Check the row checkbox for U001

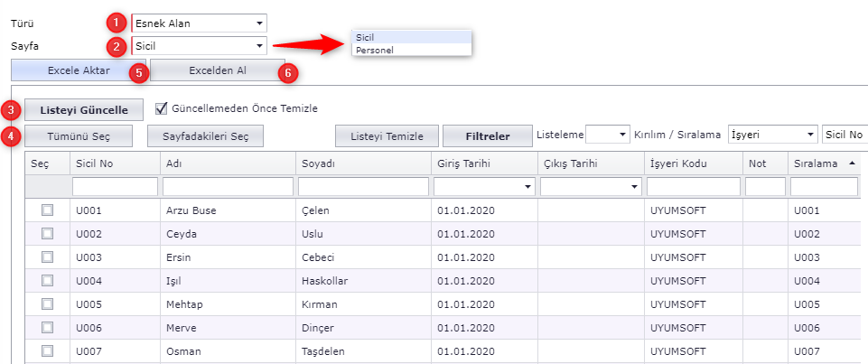(x=47, y=210)
